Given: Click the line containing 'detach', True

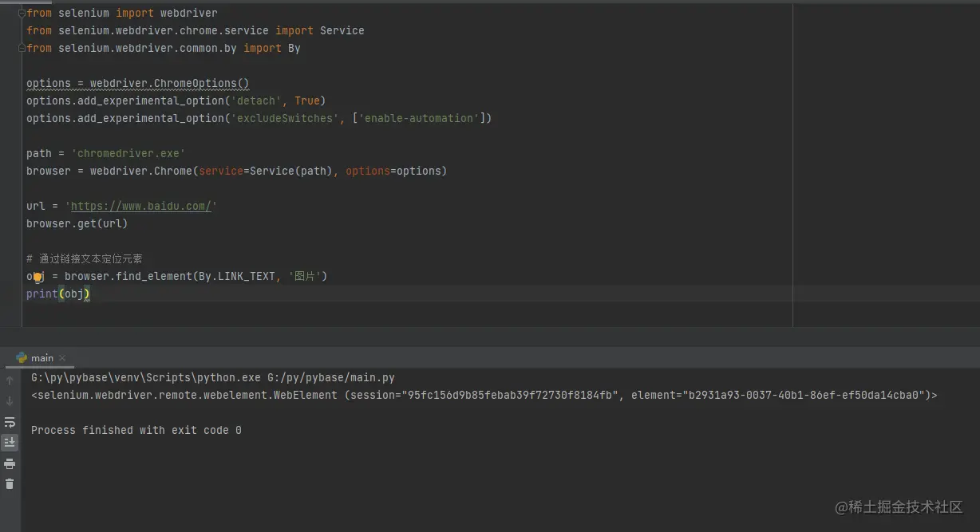Looking at the screenshot, I should click(176, 100).
